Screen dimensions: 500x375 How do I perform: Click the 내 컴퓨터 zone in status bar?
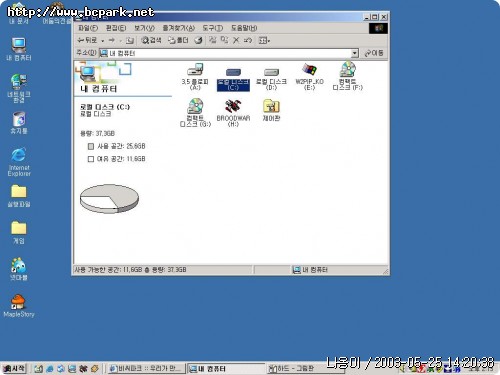coord(310,270)
